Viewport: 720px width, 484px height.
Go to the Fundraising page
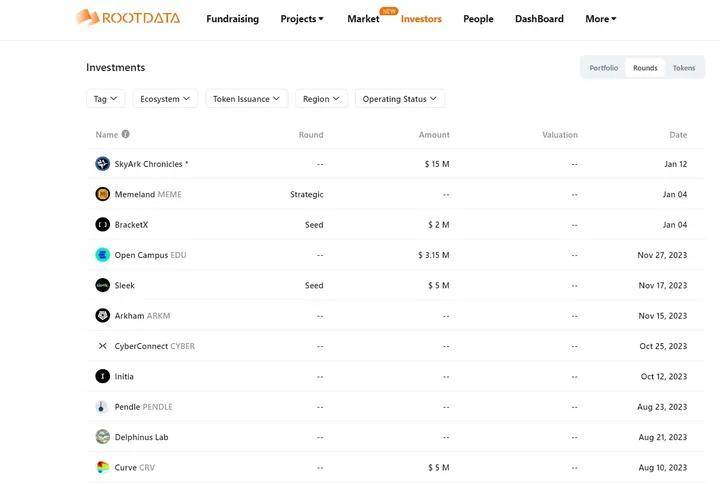232,19
